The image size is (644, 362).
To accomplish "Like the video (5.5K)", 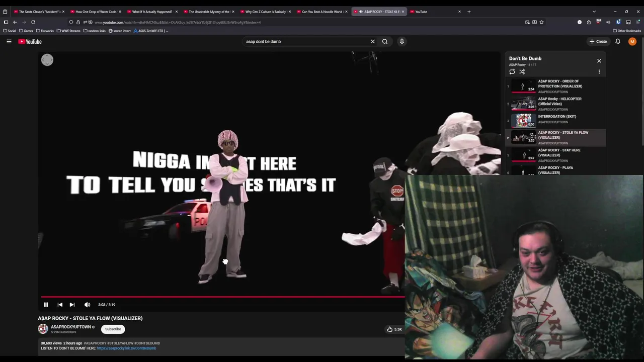I will point(394,329).
